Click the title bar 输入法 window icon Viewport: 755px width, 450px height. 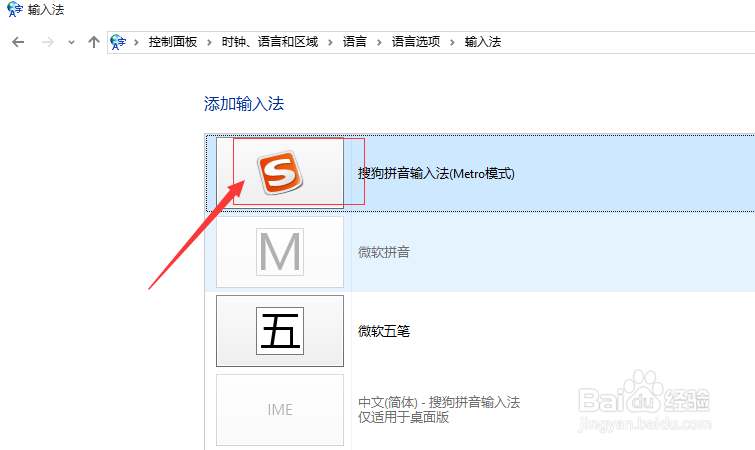(14, 9)
